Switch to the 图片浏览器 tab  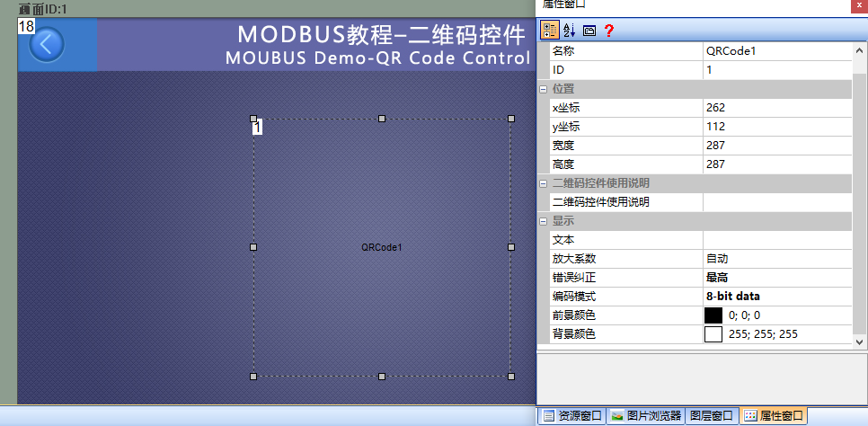click(646, 415)
